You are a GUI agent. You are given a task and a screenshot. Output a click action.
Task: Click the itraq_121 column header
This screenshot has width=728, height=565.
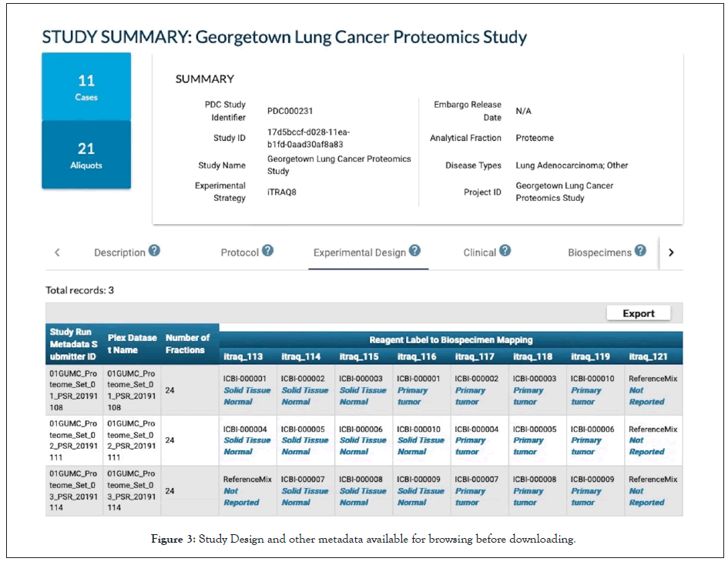tap(653, 356)
